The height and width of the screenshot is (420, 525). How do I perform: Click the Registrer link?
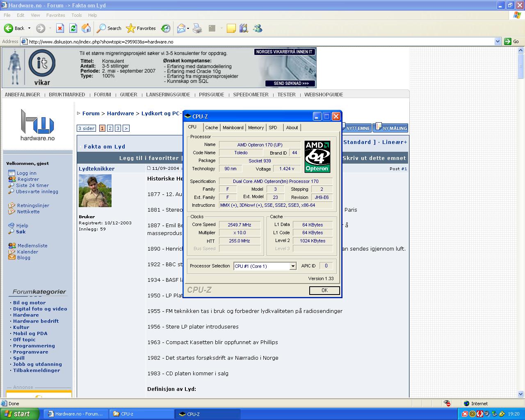[28, 179]
